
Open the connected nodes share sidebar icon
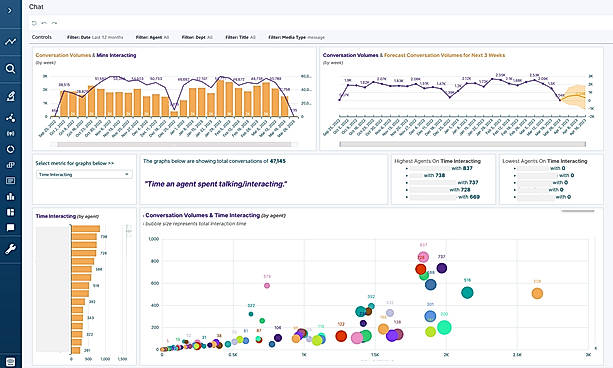[10, 118]
